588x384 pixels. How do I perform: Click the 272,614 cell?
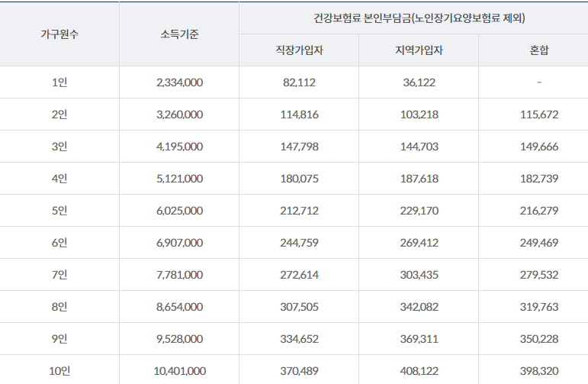(x=299, y=275)
